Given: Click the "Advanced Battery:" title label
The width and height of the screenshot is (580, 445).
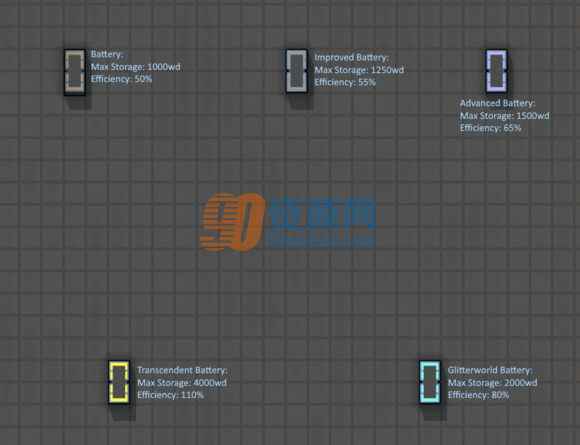Looking at the screenshot, I should 498,103.
